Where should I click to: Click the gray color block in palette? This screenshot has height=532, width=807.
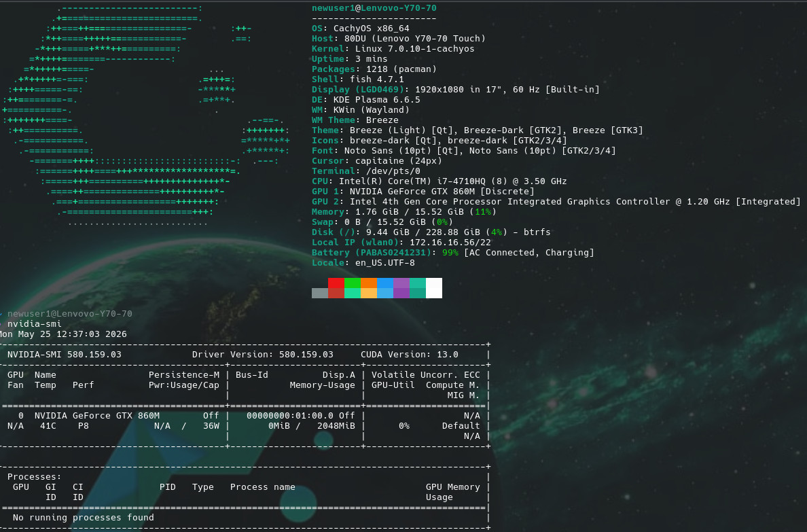pyautogui.click(x=320, y=293)
